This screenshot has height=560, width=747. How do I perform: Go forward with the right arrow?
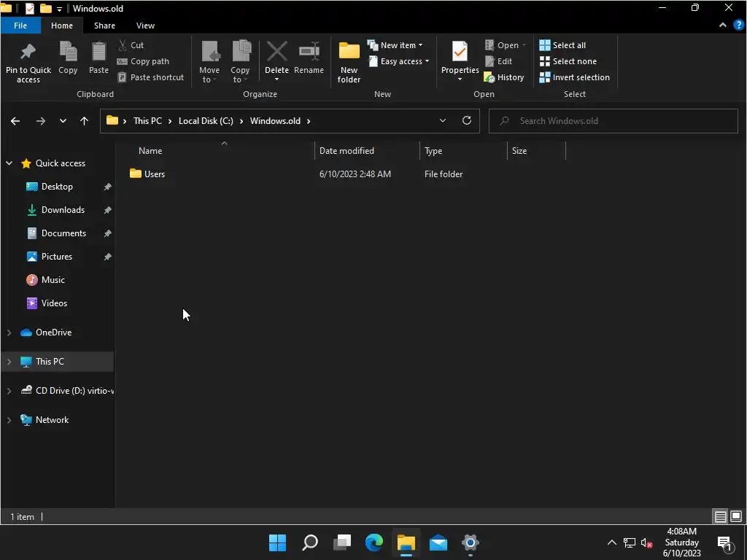point(41,121)
